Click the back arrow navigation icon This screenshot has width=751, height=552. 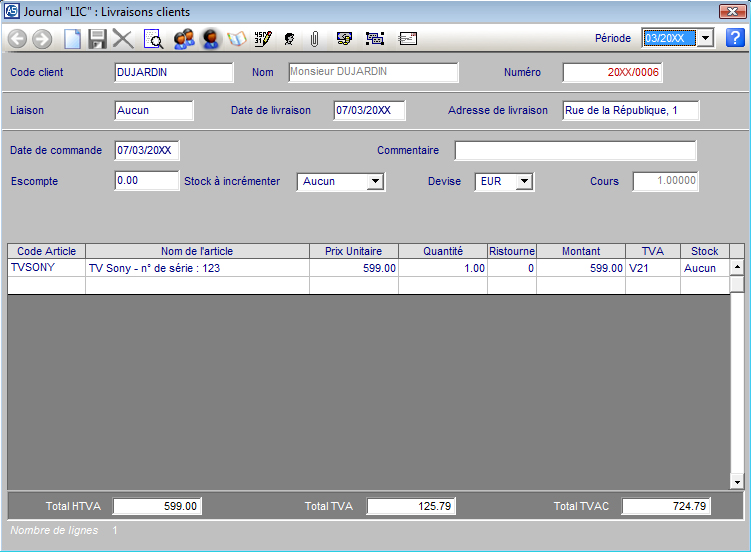17,39
